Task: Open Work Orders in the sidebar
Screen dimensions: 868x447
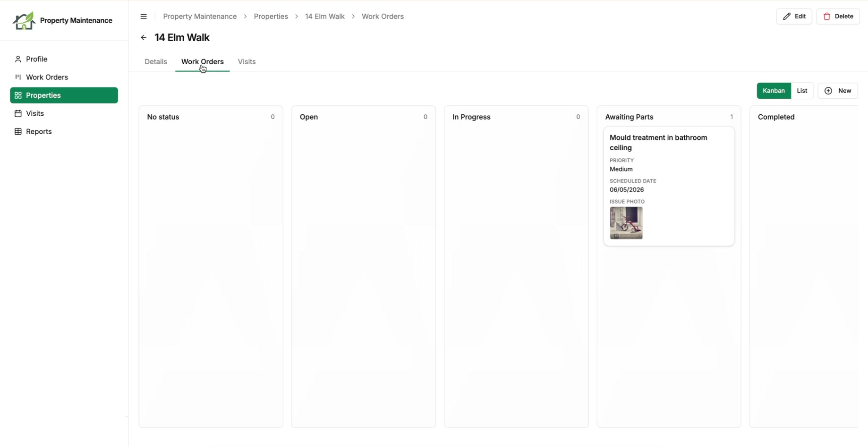Action: point(64,77)
